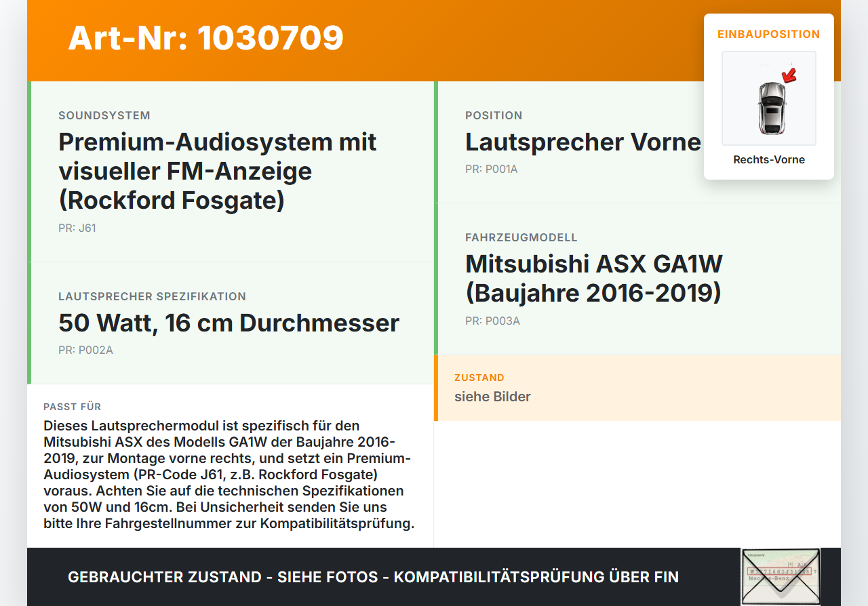Screen dimensions: 868x606
Task: Click the "PASST FÜR" label
Action: pyautogui.click(x=72, y=407)
